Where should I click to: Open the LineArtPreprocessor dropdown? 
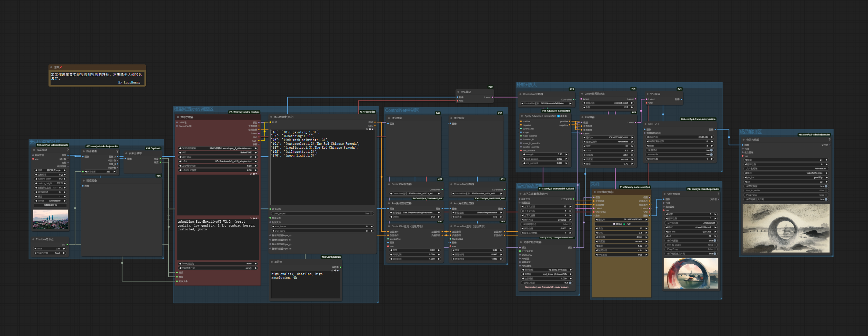pos(477,213)
